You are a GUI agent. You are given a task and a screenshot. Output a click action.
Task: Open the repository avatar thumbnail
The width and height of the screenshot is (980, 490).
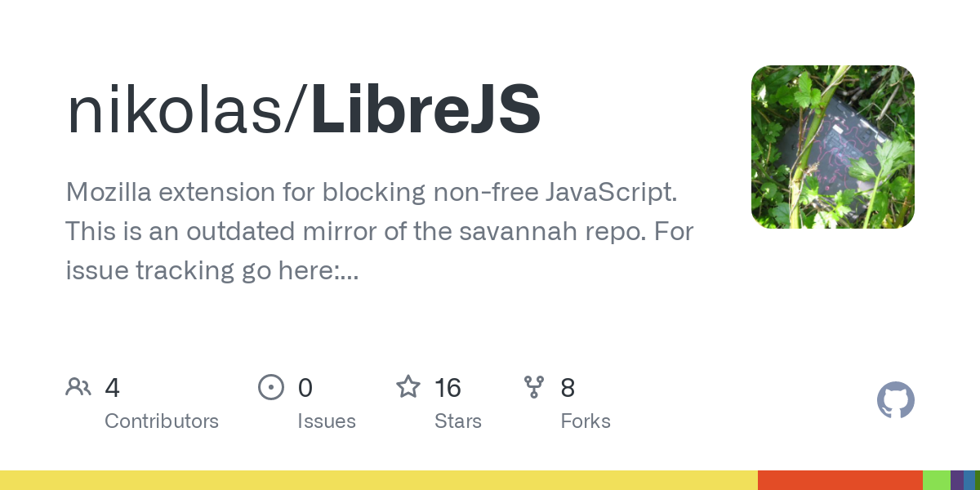833,147
